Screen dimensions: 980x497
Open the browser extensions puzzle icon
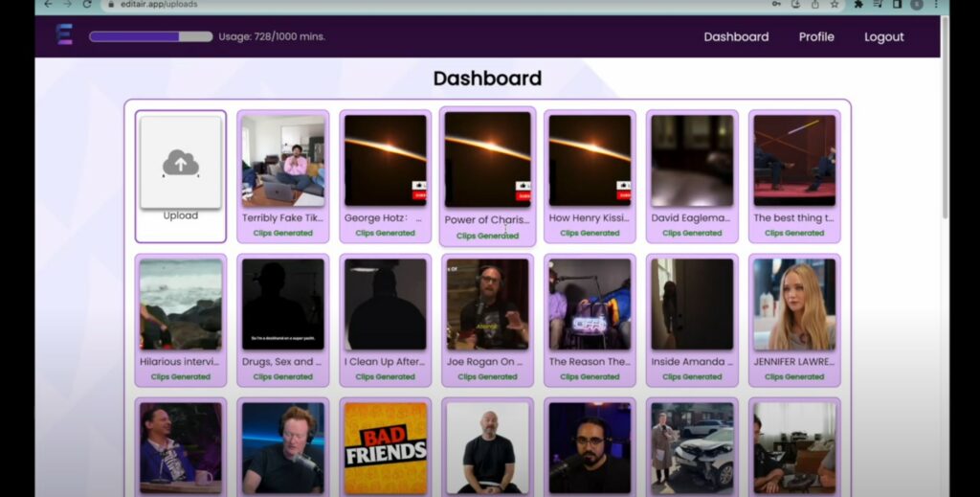(858, 5)
